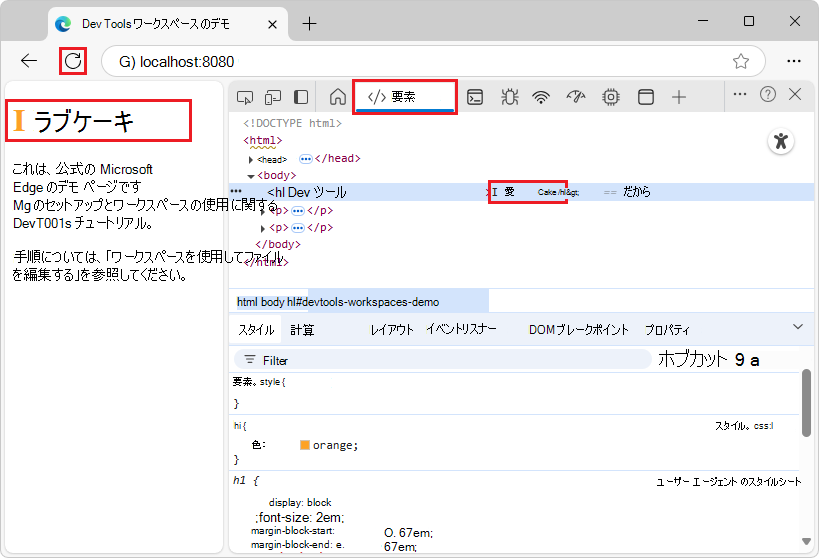Open the Memory chip icon tool
Image resolution: width=819 pixels, height=558 pixels.
(x=611, y=97)
